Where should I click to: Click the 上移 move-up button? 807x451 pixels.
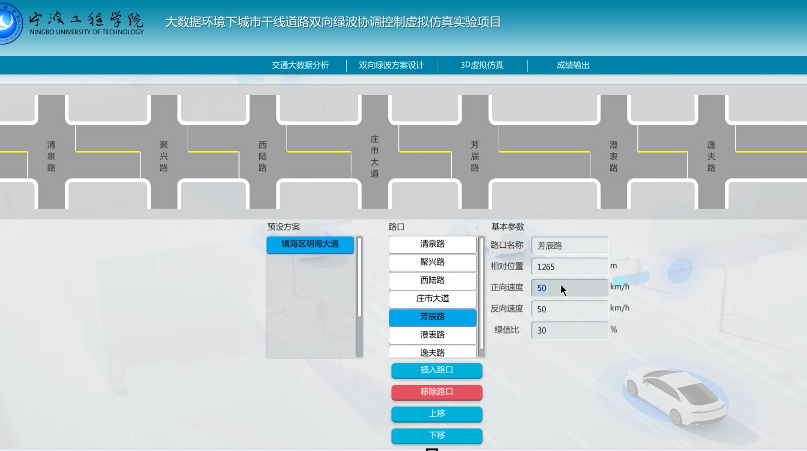(x=436, y=414)
